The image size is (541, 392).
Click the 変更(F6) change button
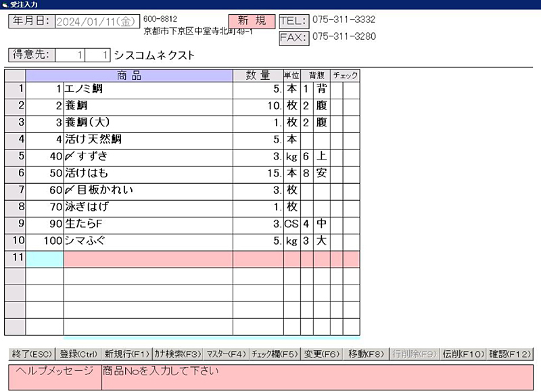tap(321, 353)
